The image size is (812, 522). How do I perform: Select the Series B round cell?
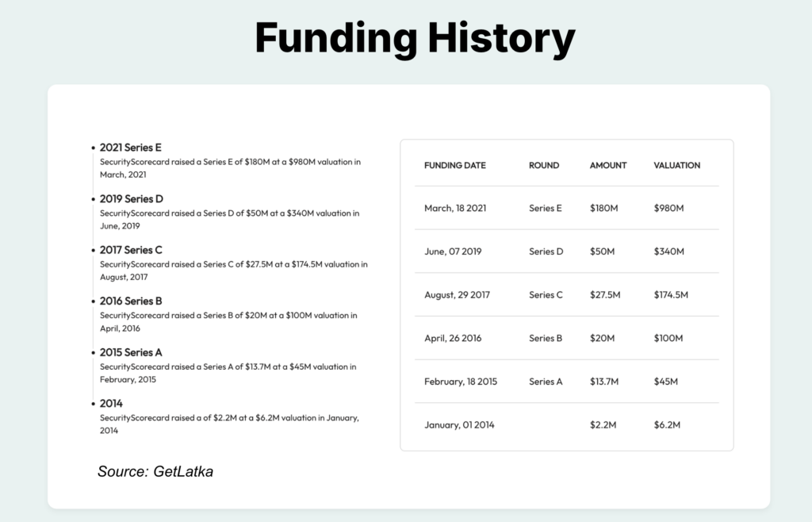pyautogui.click(x=546, y=338)
